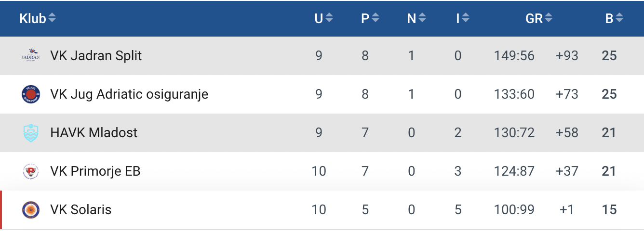Viewport: 644px width, 231px height.
Task: Click the red marker beside VK Solaris
Action: (1, 210)
